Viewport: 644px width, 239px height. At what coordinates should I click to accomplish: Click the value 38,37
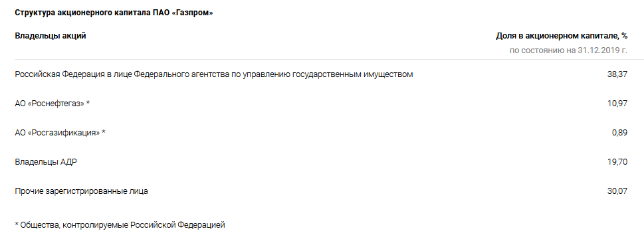617,74
